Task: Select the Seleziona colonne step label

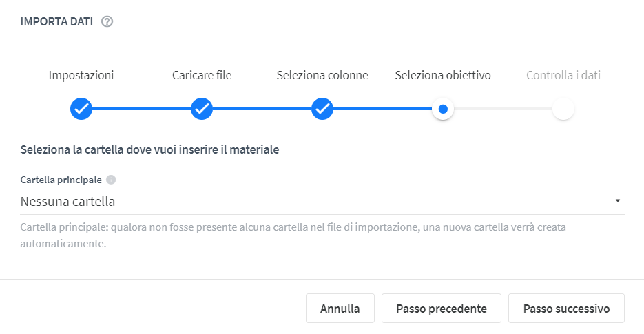Action: 322,75
